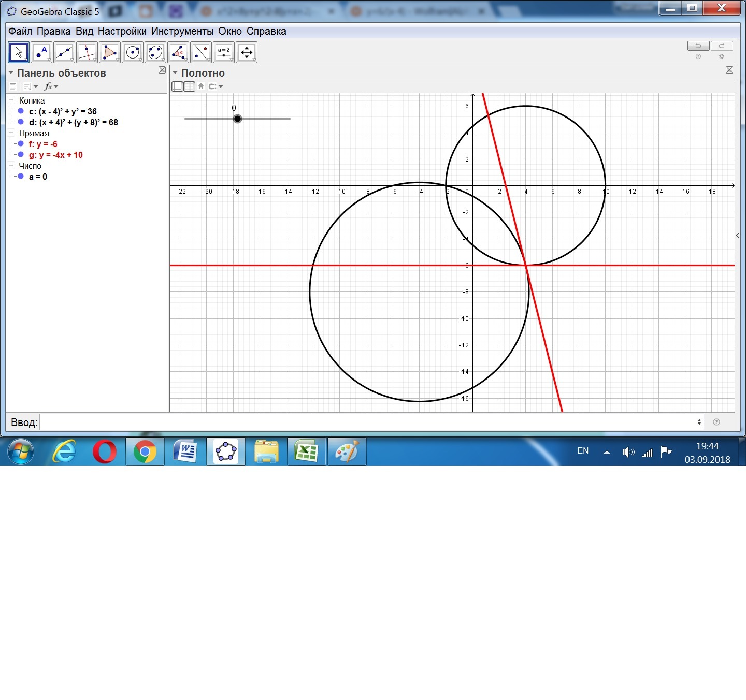Click the Undo button
The height and width of the screenshot is (700, 746).
tap(698, 46)
